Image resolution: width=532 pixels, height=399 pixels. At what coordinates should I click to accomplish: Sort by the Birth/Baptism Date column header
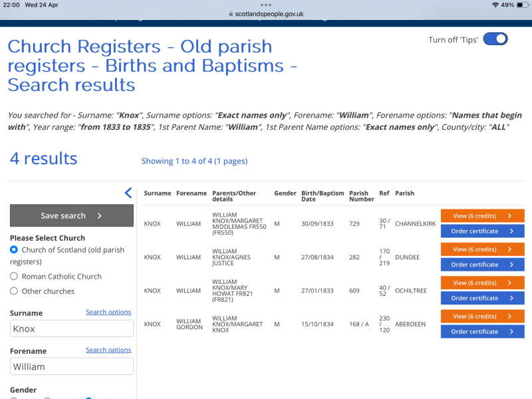click(x=323, y=196)
